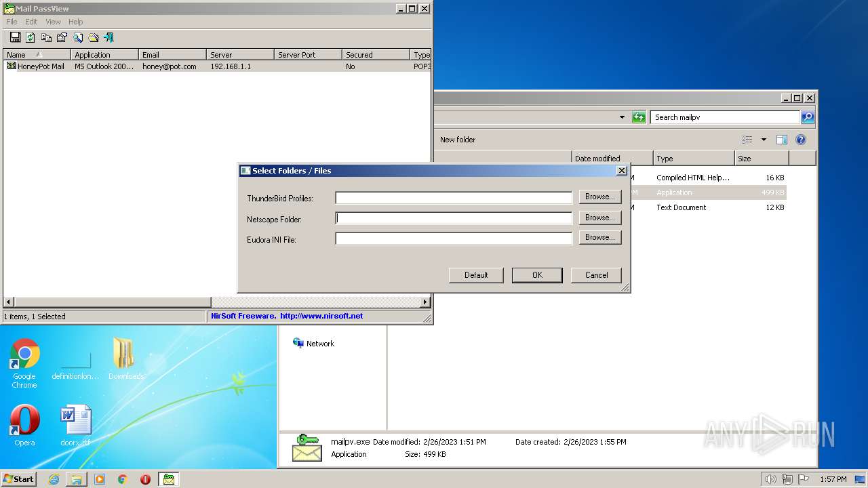868x488 pixels.
Task: Click the Chrome taskbar icon
Action: pos(123,479)
